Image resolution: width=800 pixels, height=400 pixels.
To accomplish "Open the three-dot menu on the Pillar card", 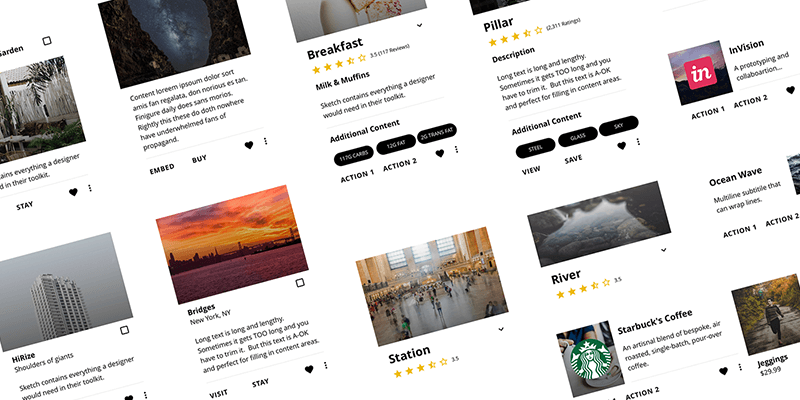I will tap(638, 142).
